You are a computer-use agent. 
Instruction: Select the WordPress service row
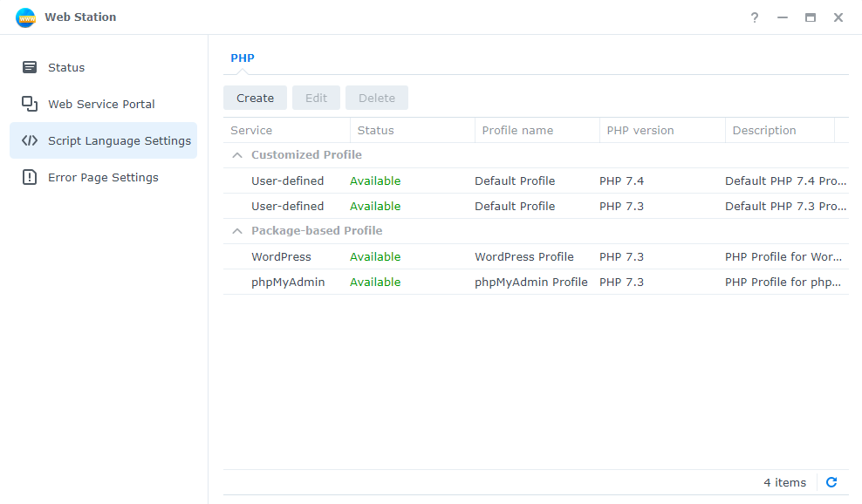click(536, 256)
